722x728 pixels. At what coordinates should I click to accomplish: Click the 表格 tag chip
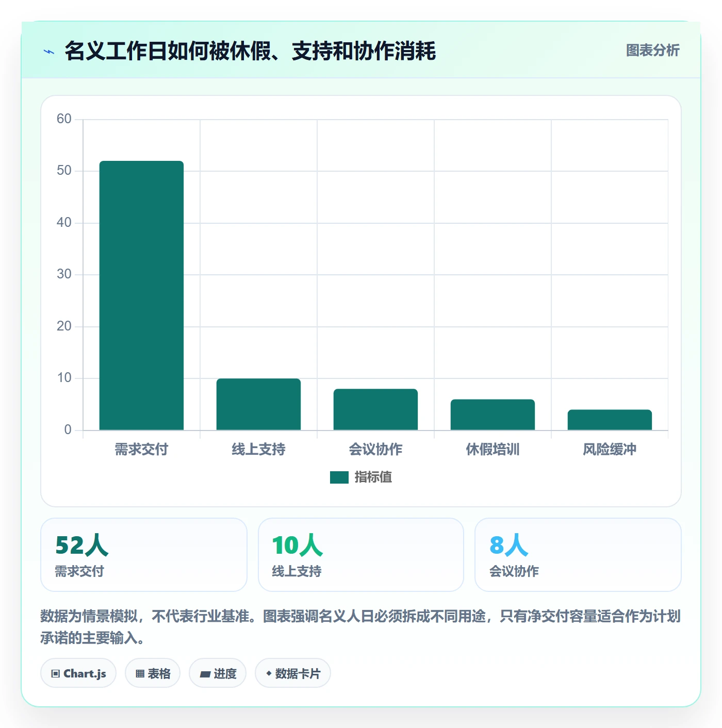(x=153, y=673)
